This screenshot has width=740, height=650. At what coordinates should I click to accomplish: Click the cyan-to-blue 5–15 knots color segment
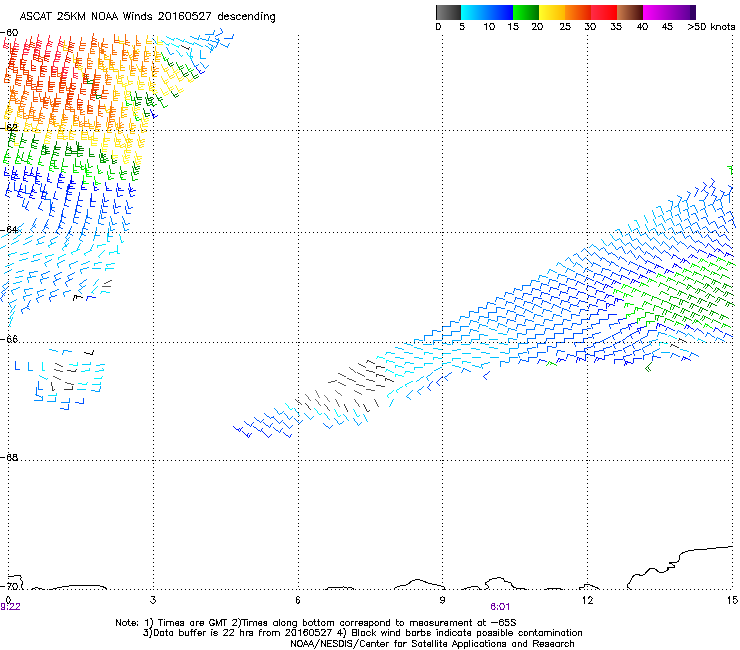tap(487, 12)
